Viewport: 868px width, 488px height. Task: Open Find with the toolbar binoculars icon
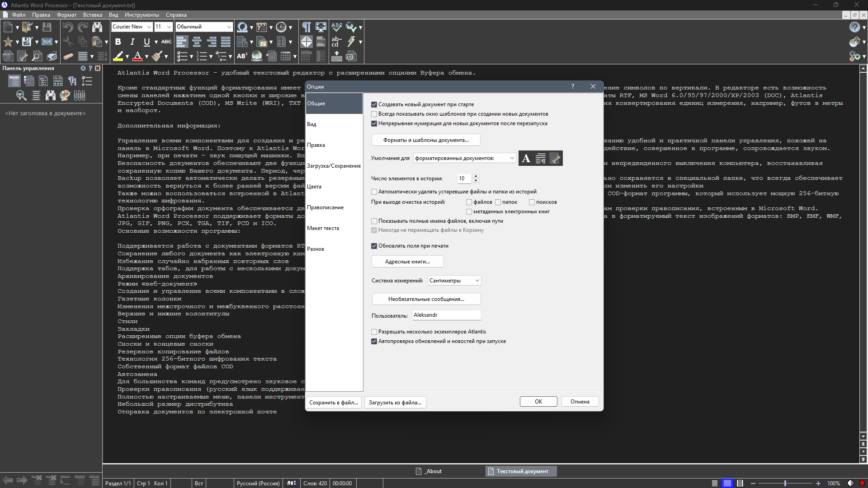point(97,27)
